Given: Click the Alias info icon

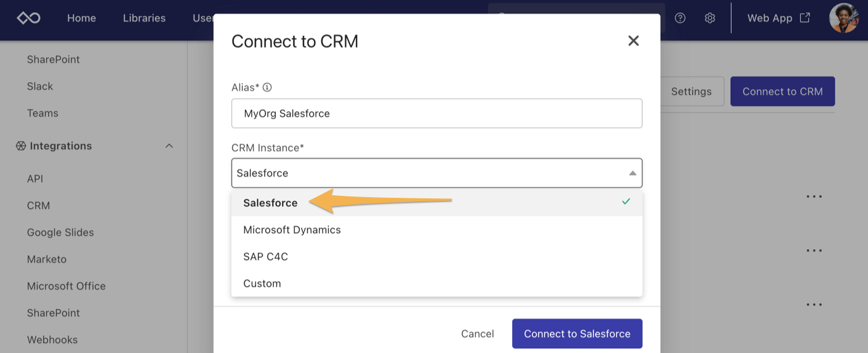Looking at the screenshot, I should click(267, 87).
